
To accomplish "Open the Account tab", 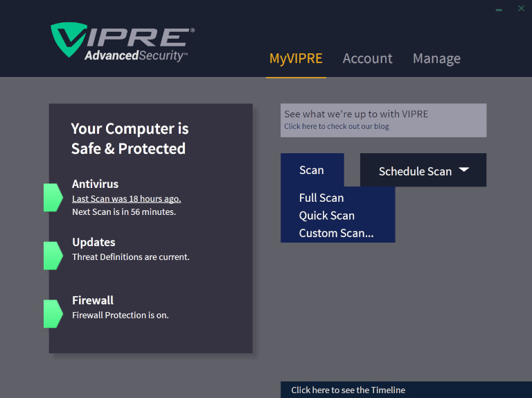I will (x=367, y=58).
